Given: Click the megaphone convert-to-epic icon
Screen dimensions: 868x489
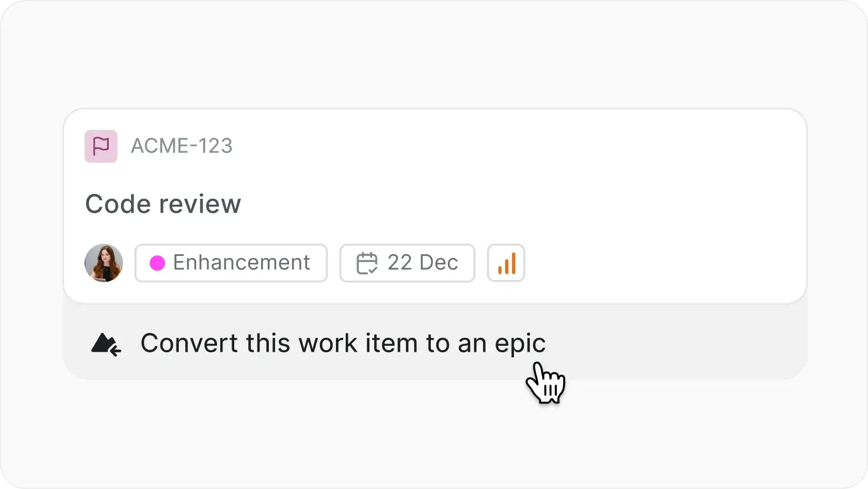Looking at the screenshot, I should tap(105, 343).
